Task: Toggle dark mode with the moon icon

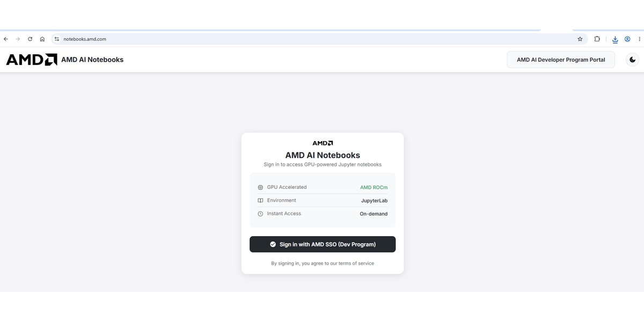Action: (x=632, y=60)
